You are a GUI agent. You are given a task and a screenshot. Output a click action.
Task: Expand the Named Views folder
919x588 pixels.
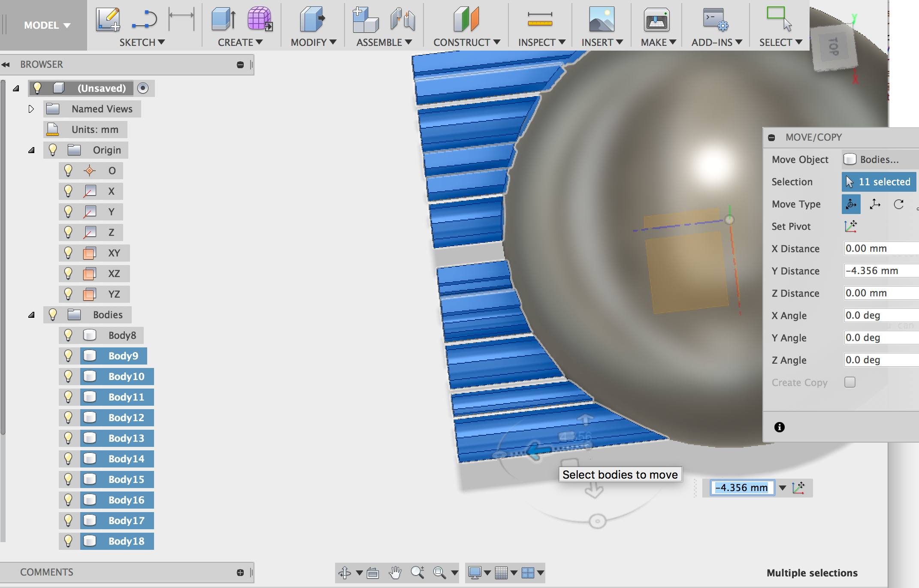click(31, 109)
